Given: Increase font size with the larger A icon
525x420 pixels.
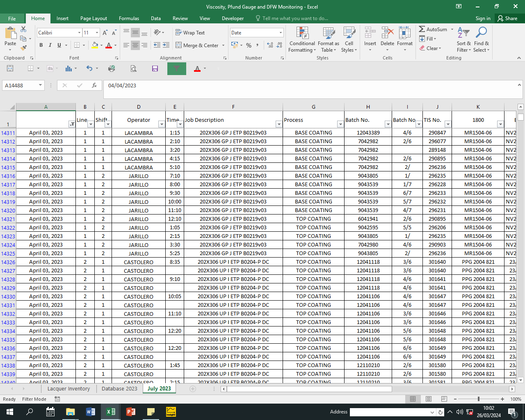Looking at the screenshot, I should [x=105, y=32].
